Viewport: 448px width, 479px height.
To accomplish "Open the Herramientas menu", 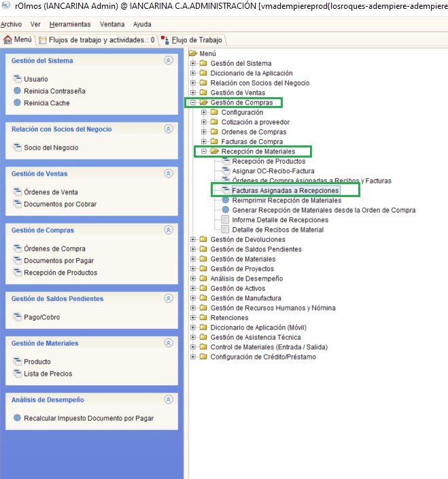I will 70,24.
